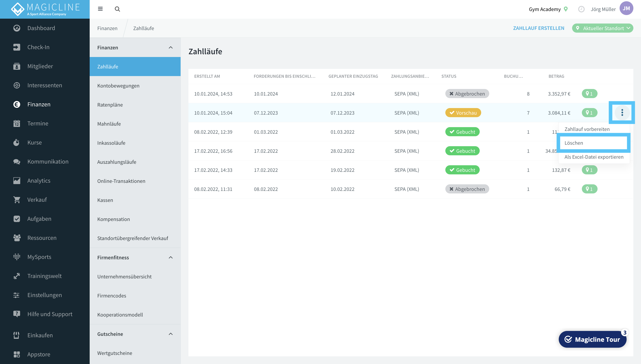Select row created 17.02.2022, 14:33
Viewport: 641px width, 364px height.
pyautogui.click(x=411, y=170)
